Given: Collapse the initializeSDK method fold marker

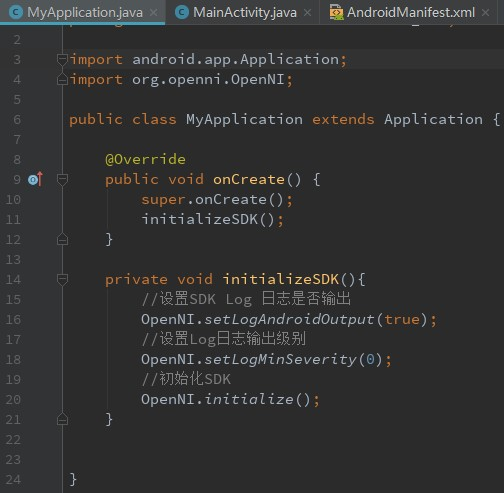Looking at the screenshot, I should pos(62,279).
